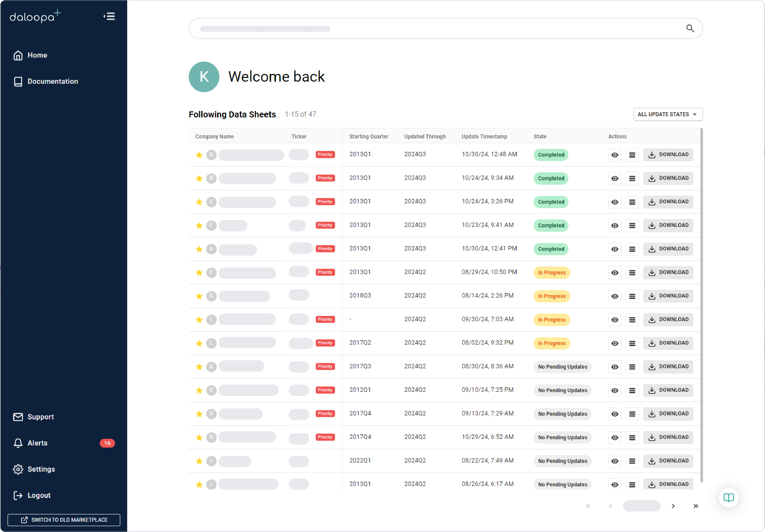Image resolution: width=765 pixels, height=532 pixels.
Task: Open Alerts with 16 badge
Action: click(37, 443)
